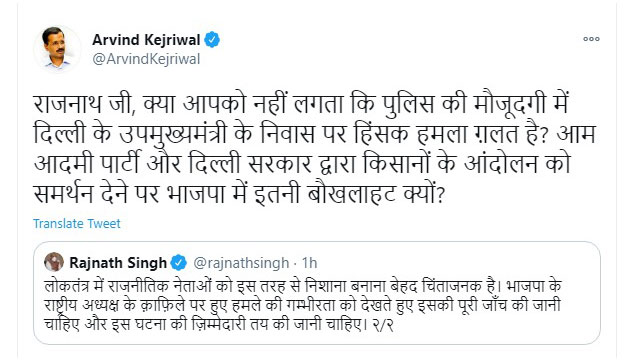
Task: Click quoted tweet's last line starting चाहिए और
Action: point(219,324)
